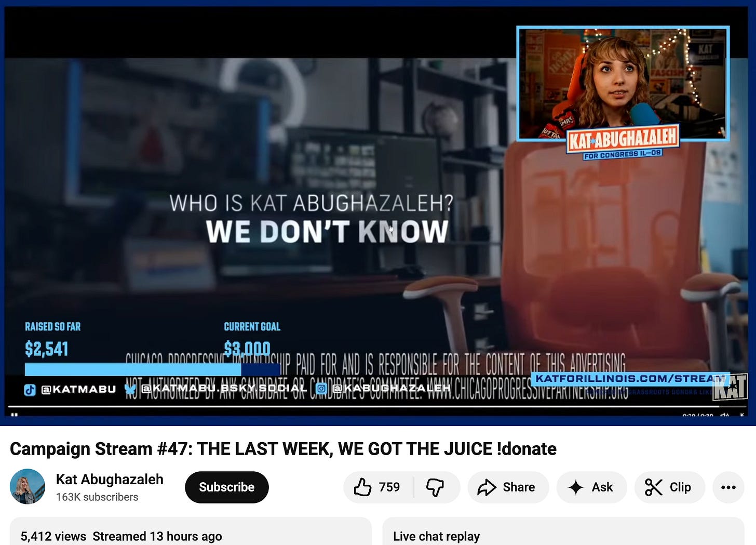Open the Ask AI sparkle button
This screenshot has height=545, width=756.
pyautogui.click(x=591, y=487)
